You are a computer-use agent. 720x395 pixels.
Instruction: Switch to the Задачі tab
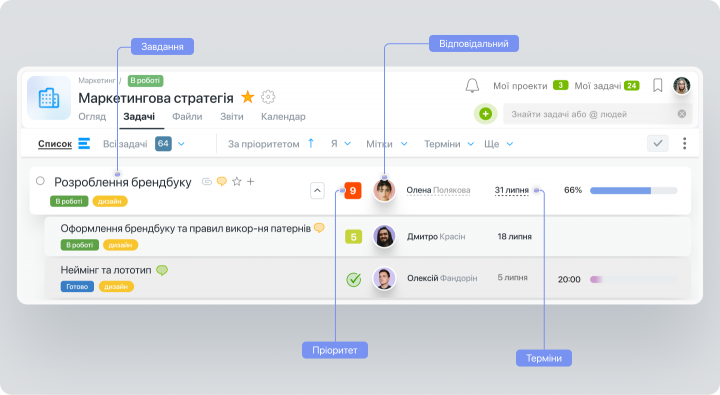(139, 117)
